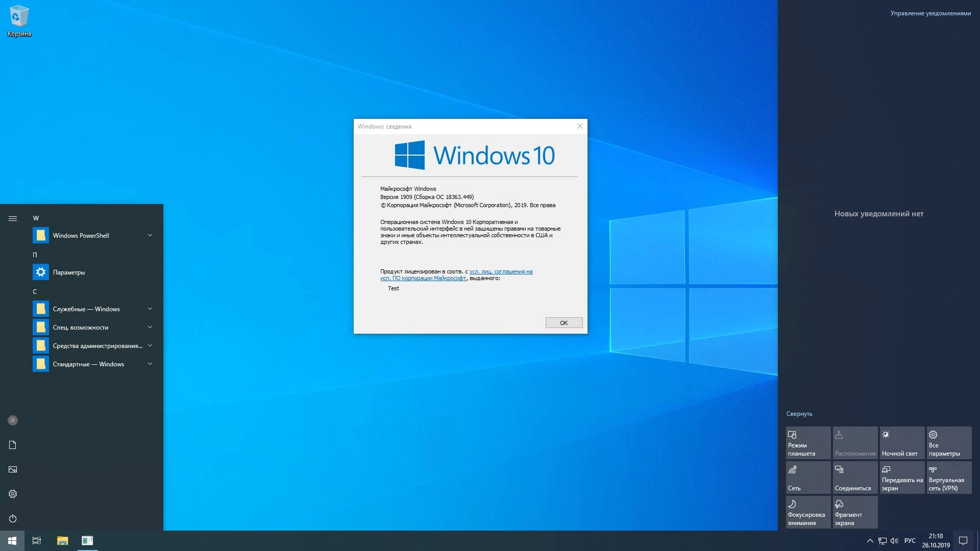980x551 pixels.
Task: Toggle Виртуальная сеть (VPN) tile
Action: coord(949,478)
